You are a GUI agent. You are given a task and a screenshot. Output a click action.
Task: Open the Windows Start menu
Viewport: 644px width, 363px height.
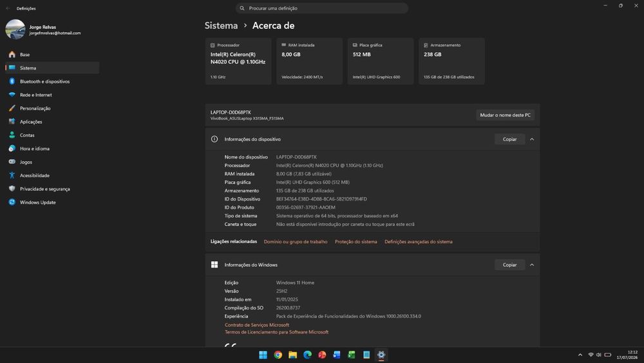(x=263, y=355)
